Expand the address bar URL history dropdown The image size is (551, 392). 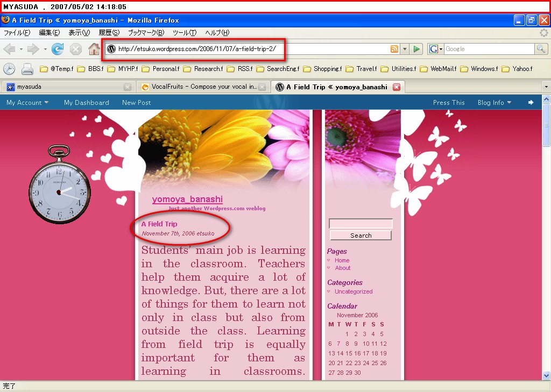tap(405, 49)
